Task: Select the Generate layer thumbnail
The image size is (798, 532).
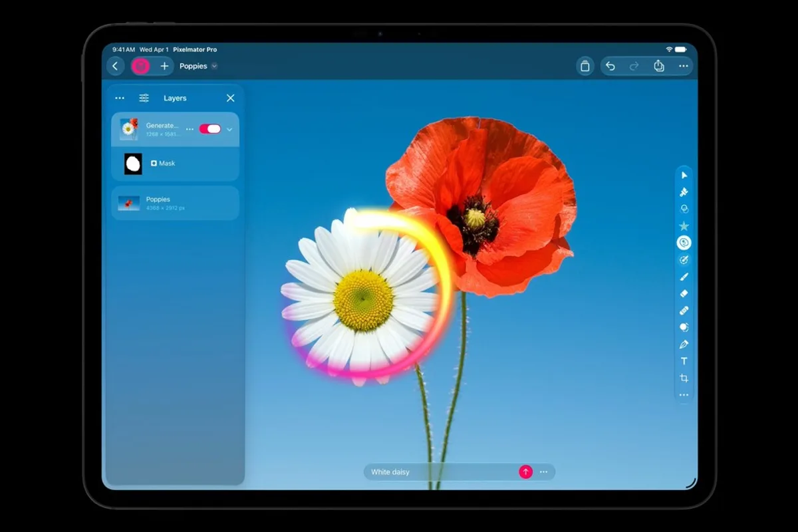Action: (128, 129)
